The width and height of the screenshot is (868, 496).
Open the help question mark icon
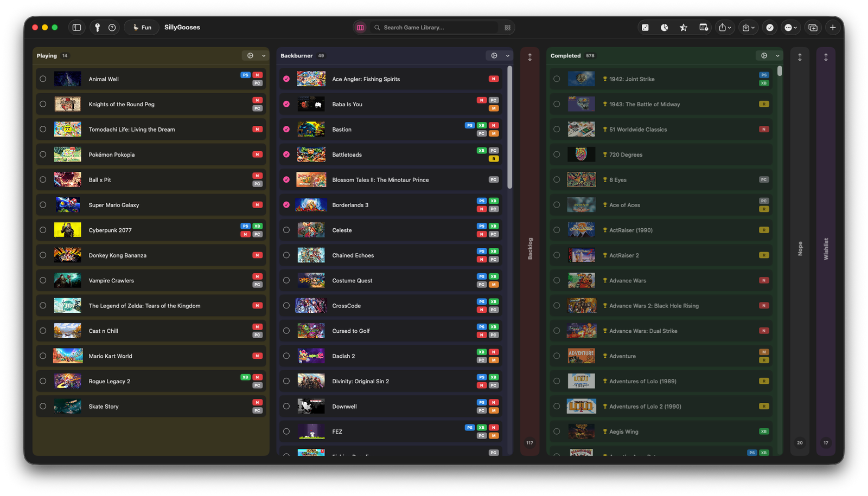(x=112, y=28)
